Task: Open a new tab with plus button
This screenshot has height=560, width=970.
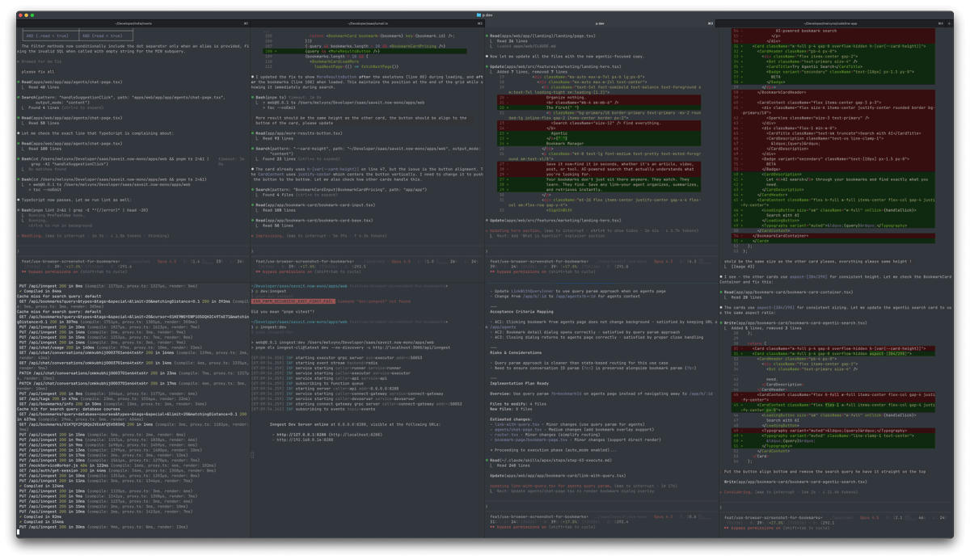Action: pyautogui.click(x=950, y=23)
